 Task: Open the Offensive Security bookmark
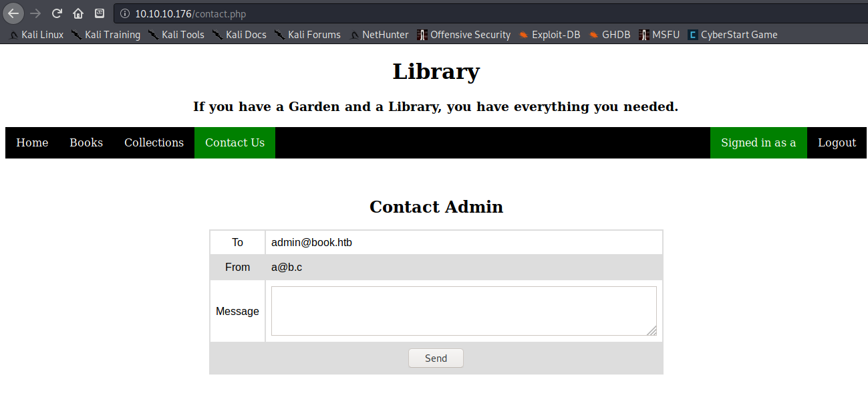click(x=464, y=35)
